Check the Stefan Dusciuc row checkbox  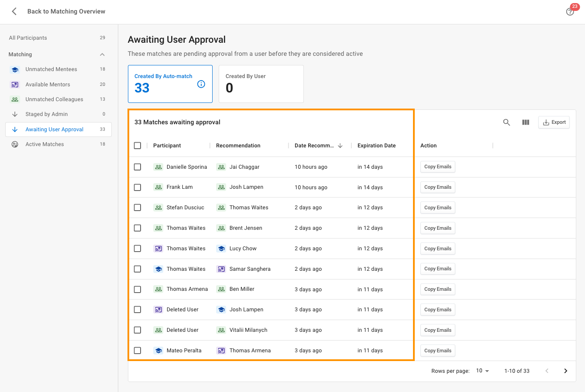(x=138, y=208)
